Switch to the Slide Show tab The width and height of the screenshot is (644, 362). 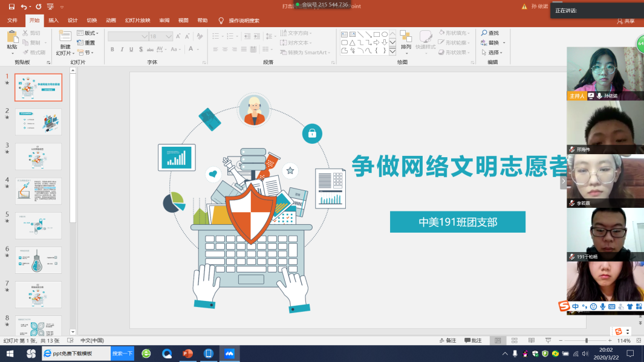pos(137,21)
